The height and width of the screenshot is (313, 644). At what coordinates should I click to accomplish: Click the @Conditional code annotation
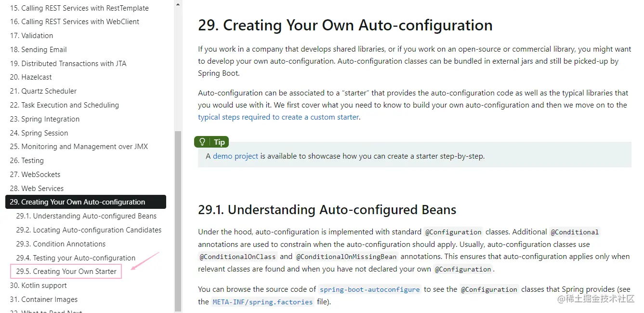tap(575, 232)
